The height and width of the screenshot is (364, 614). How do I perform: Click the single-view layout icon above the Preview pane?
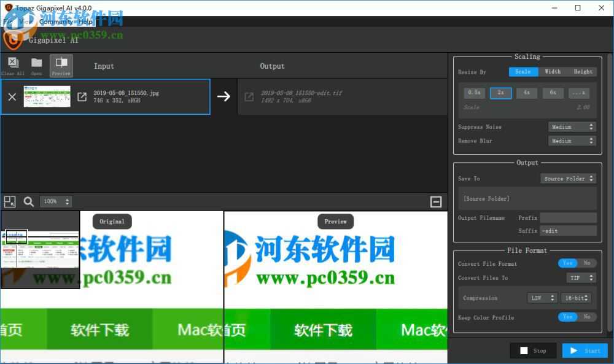(437, 201)
